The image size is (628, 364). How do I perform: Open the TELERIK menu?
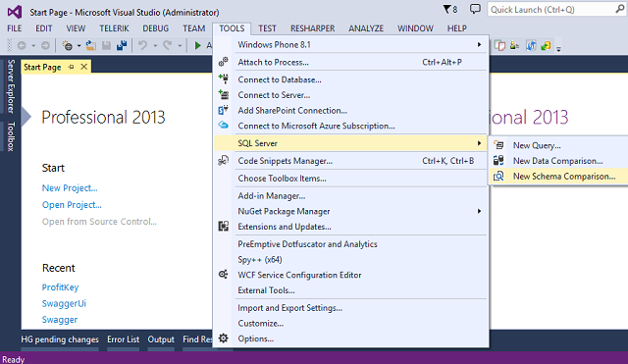coord(114,28)
